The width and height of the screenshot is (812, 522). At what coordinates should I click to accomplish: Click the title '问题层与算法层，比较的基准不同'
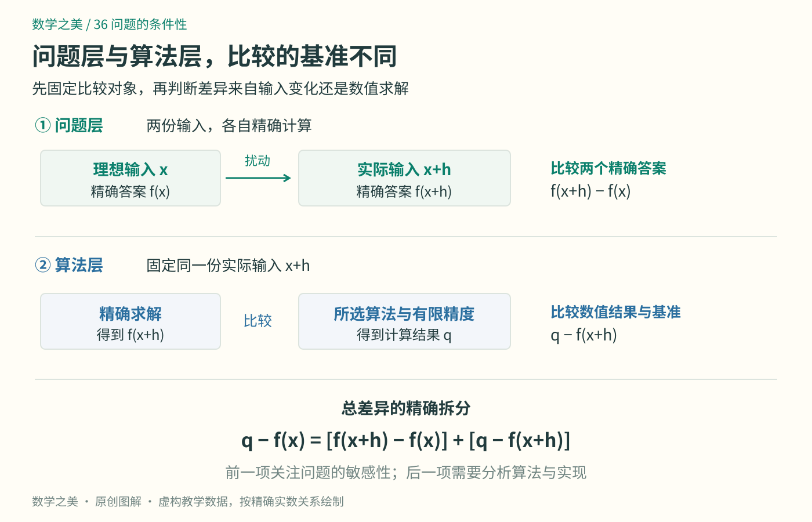click(215, 56)
